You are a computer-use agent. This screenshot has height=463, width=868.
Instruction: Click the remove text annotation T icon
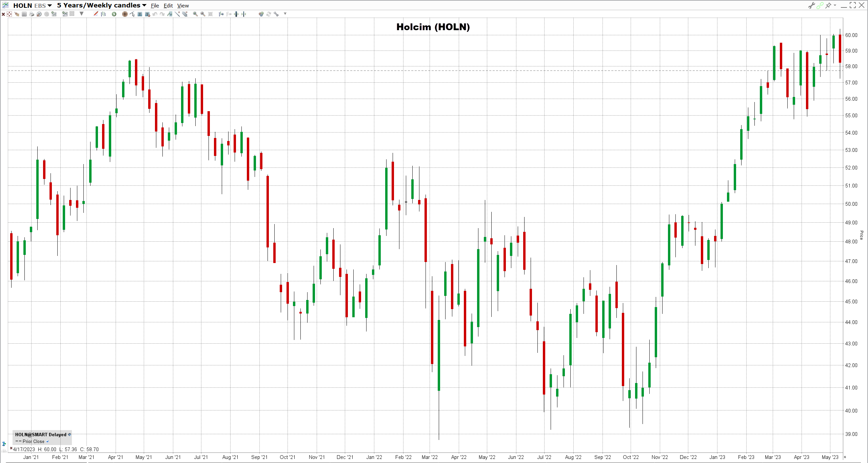[147, 14]
